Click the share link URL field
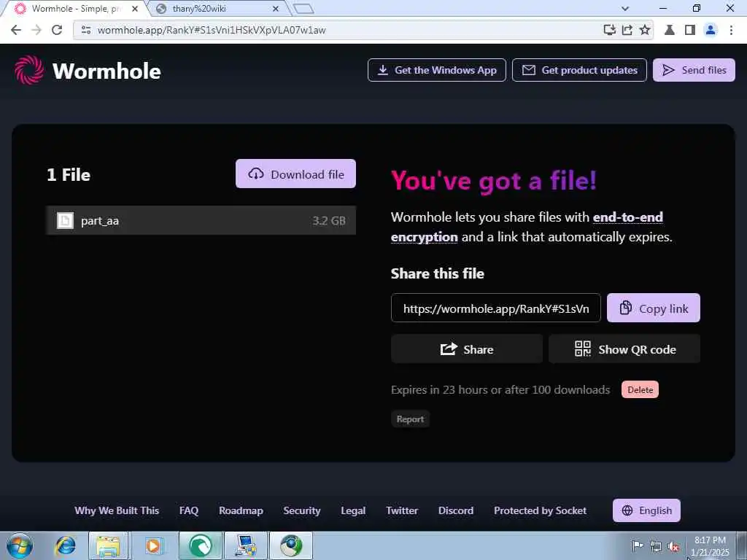Image resolution: width=747 pixels, height=560 pixels. click(x=495, y=308)
